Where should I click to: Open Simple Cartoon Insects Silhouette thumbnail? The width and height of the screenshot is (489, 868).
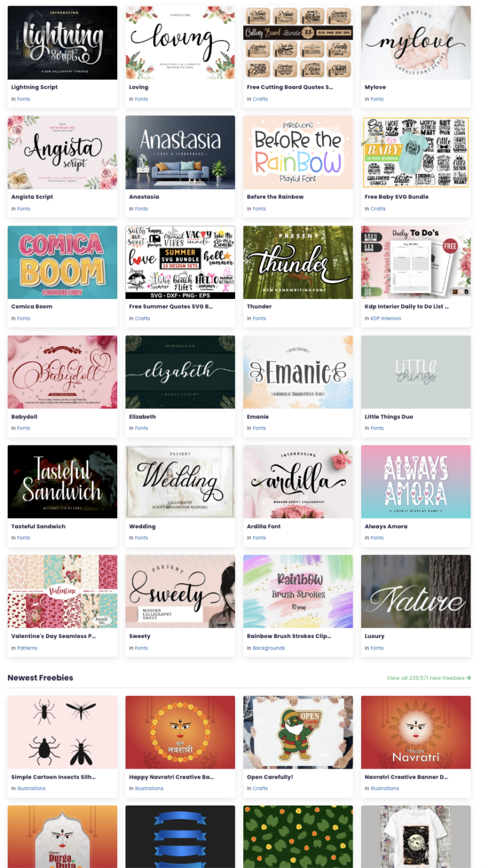(62, 732)
